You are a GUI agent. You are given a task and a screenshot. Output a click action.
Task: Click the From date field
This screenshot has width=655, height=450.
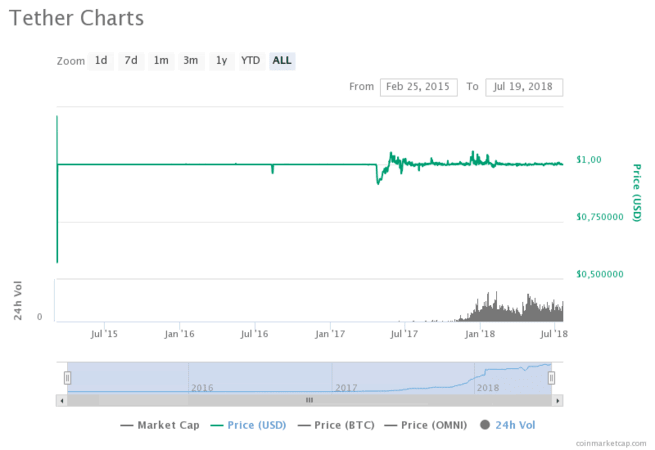pos(419,87)
